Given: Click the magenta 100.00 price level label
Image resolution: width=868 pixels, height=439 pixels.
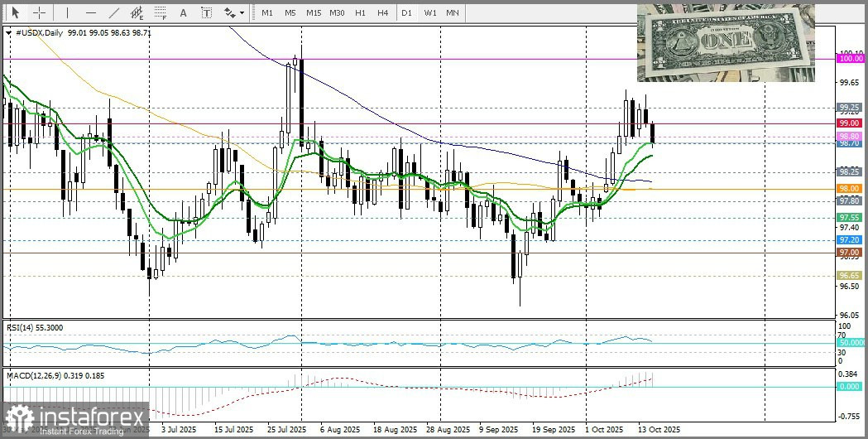Looking at the screenshot, I should 850,58.
